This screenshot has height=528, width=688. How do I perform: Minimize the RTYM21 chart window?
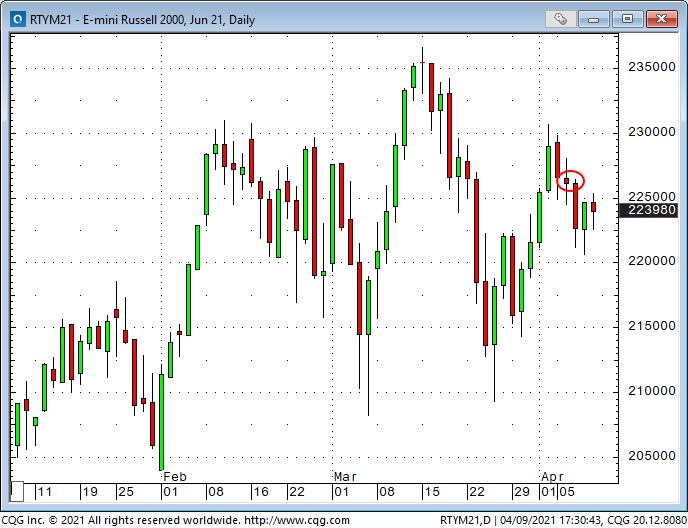[593, 19]
